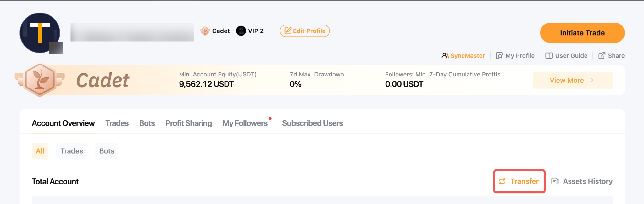The height and width of the screenshot is (204, 644).
Task: Click the Share export icon
Action: [602, 56]
